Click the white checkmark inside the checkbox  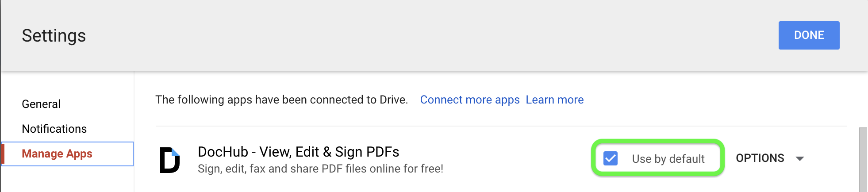pos(611,158)
